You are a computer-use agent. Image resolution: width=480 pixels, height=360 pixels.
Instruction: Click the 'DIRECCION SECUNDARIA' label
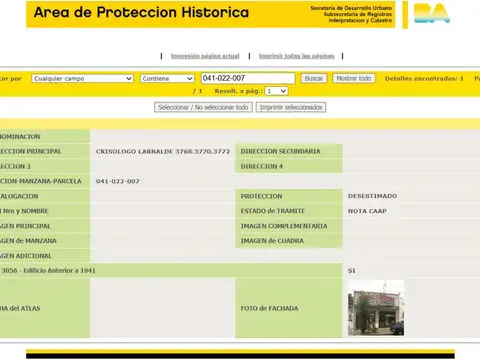click(x=280, y=151)
